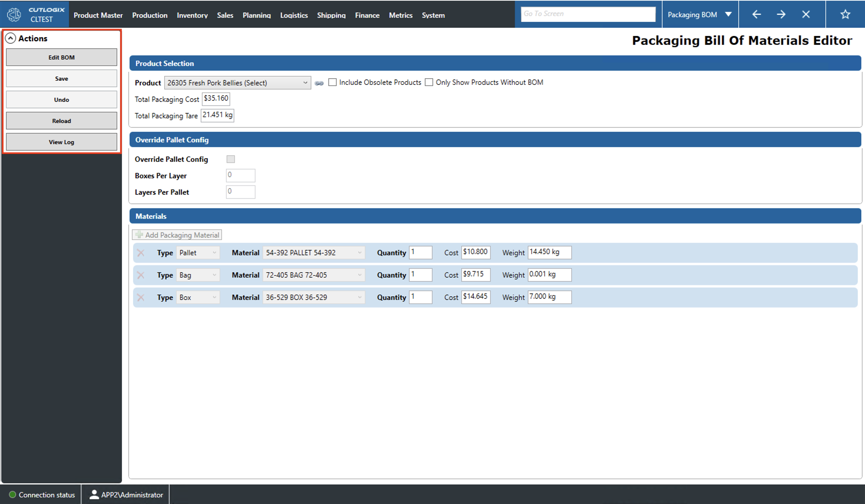Open the Metrics menu

(401, 15)
